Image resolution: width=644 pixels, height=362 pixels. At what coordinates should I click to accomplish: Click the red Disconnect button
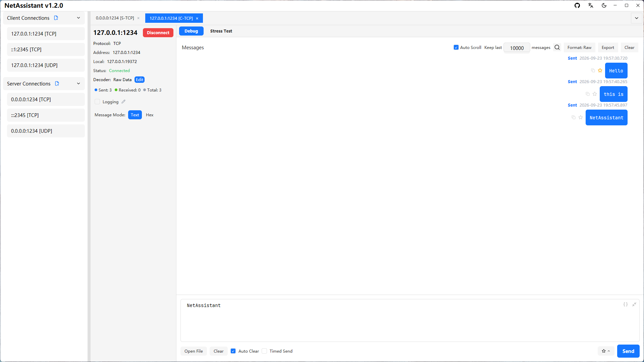point(158,33)
